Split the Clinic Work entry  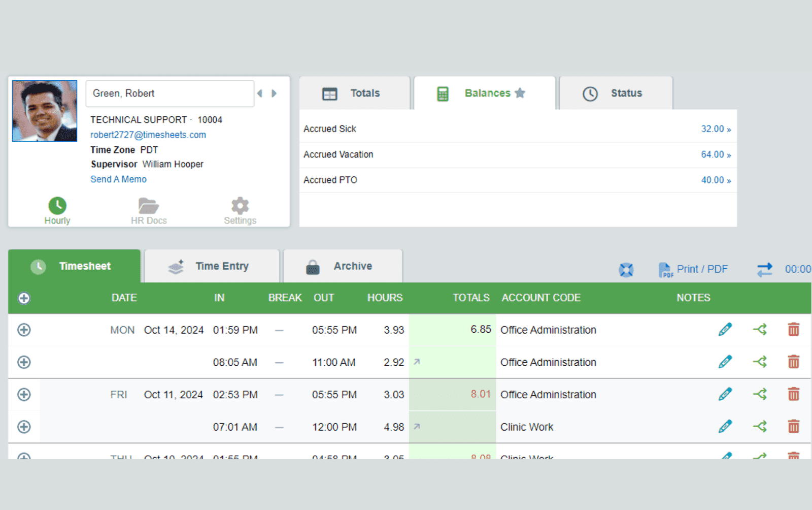[760, 427]
